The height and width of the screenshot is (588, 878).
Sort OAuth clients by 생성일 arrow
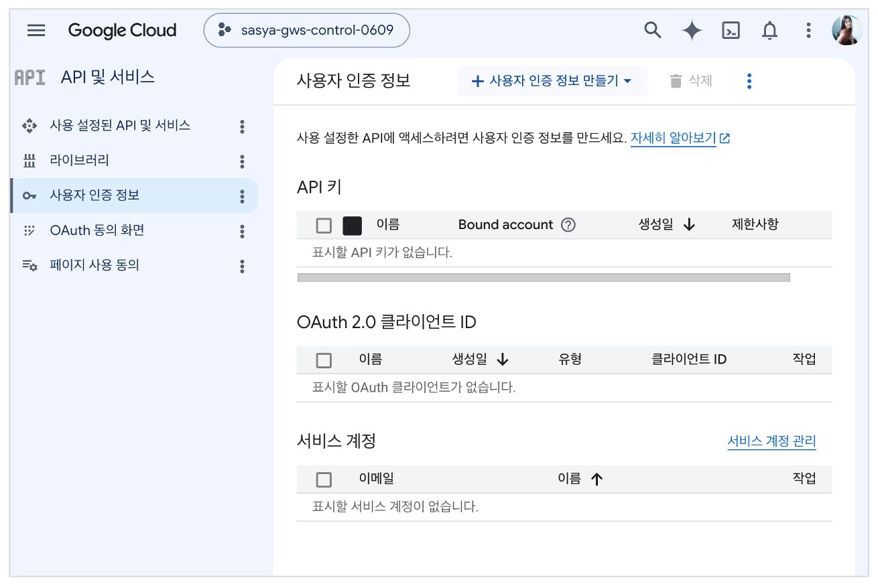(503, 360)
